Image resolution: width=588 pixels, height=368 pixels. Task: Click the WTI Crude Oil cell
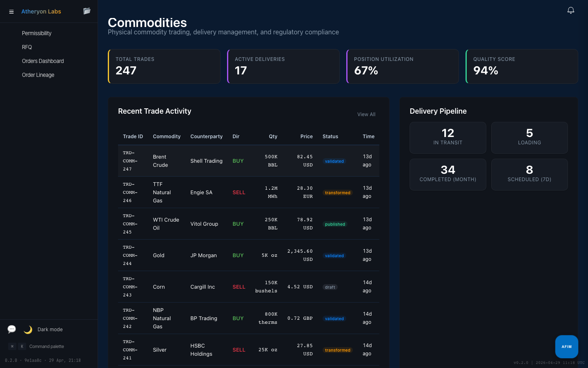(x=166, y=224)
